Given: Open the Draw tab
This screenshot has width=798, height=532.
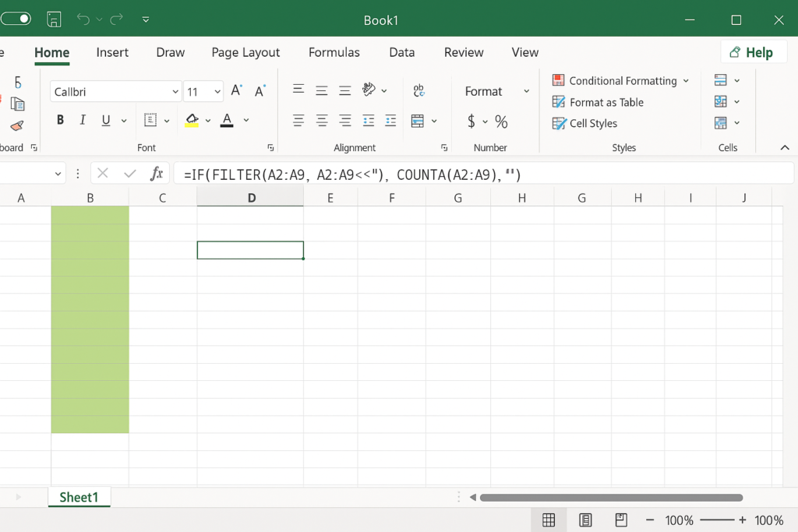Looking at the screenshot, I should pyautogui.click(x=170, y=52).
